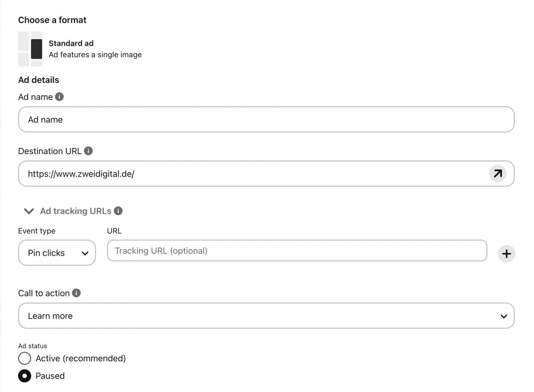Focus the Ad name input field
The height and width of the screenshot is (392, 534).
click(266, 119)
